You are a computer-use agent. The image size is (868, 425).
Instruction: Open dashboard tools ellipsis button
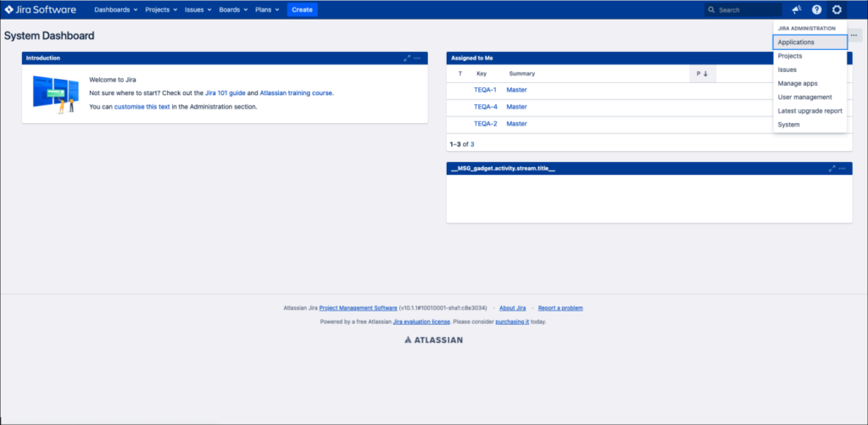854,35
